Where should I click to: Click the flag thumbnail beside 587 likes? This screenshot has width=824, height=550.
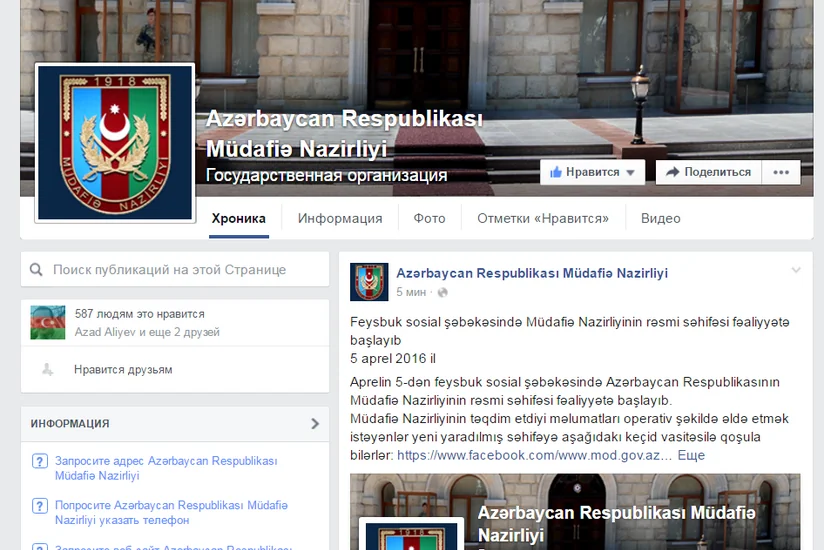click(48, 323)
